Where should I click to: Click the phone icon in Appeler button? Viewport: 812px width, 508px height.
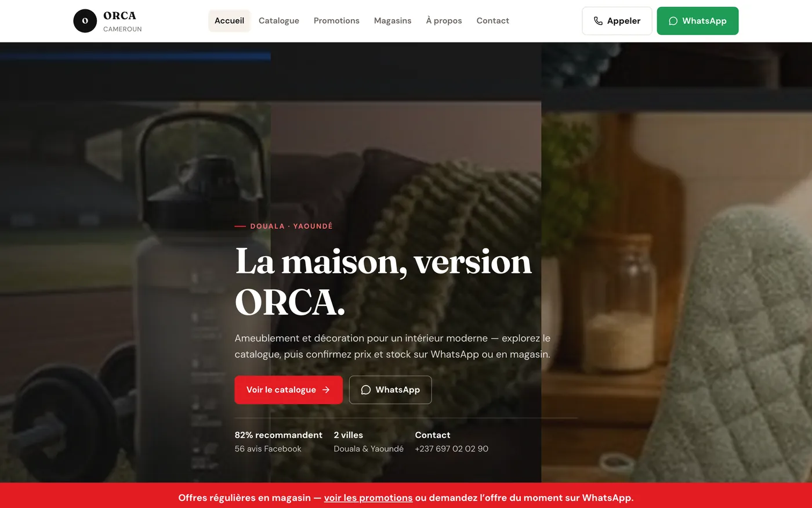point(598,21)
